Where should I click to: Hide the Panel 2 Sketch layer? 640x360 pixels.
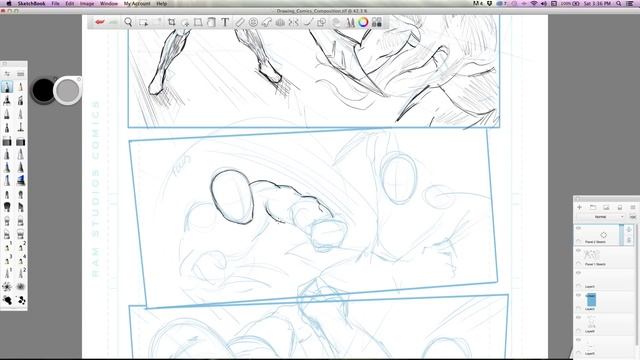(578, 228)
